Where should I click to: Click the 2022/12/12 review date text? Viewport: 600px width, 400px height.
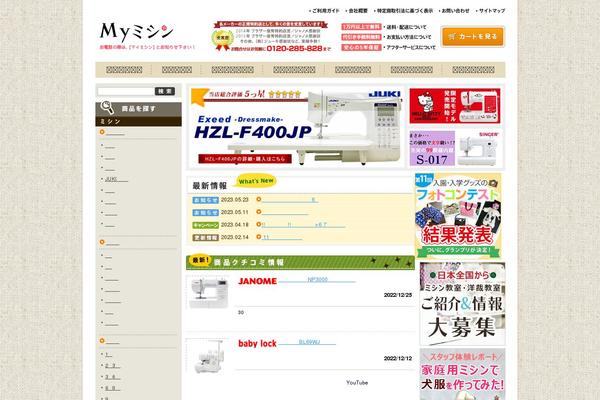(398, 359)
